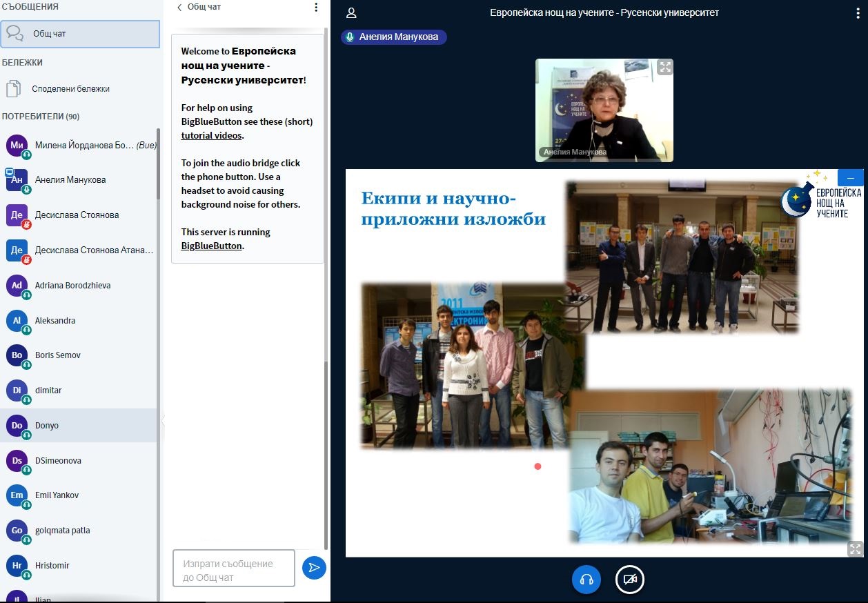Screen dimensions: 868x603
Task: Open the chat options three-dot menu
Action: tap(316, 8)
